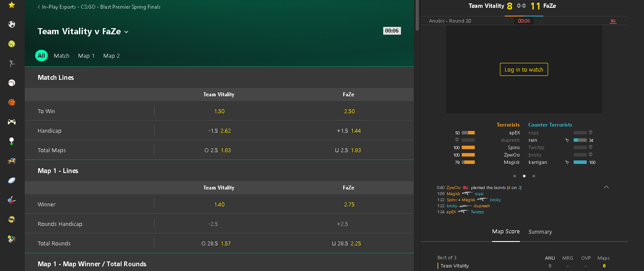Click the 00:06 match timer badge
The image size is (644, 271).
392,31
